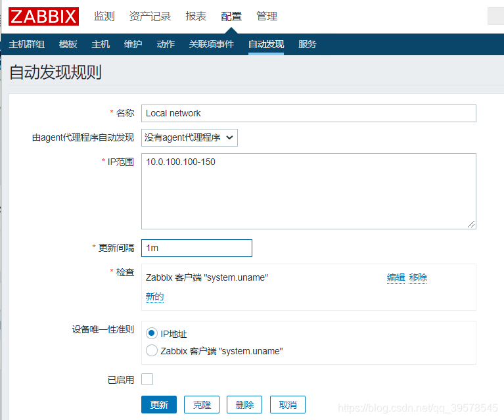This screenshot has height=420, width=504.
Task: Click 移除 for the system.uname check
Action: click(418, 277)
